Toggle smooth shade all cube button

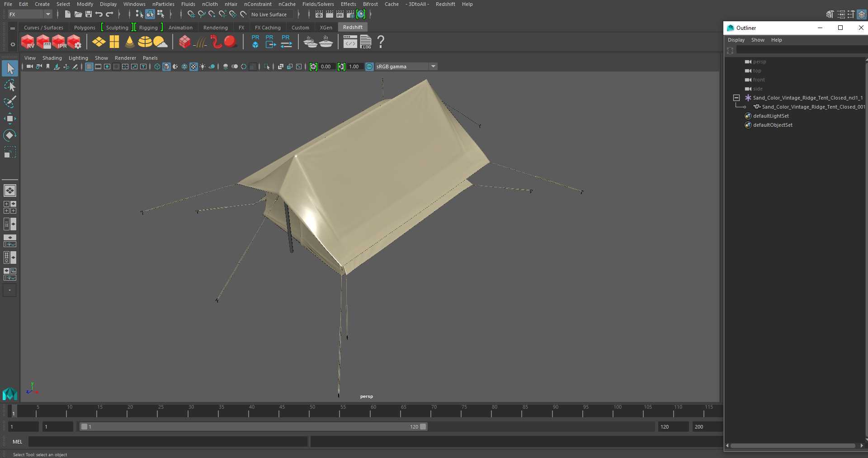[x=166, y=67]
